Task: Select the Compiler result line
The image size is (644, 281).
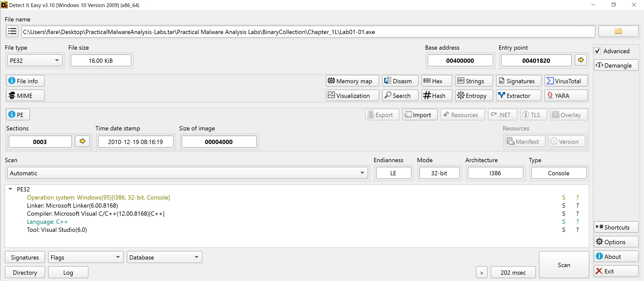Action: [x=95, y=214]
